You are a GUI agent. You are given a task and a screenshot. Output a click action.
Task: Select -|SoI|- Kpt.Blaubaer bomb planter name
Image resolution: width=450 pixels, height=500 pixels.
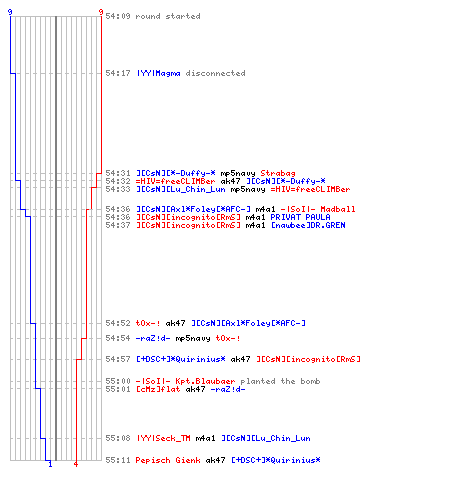pos(185,381)
